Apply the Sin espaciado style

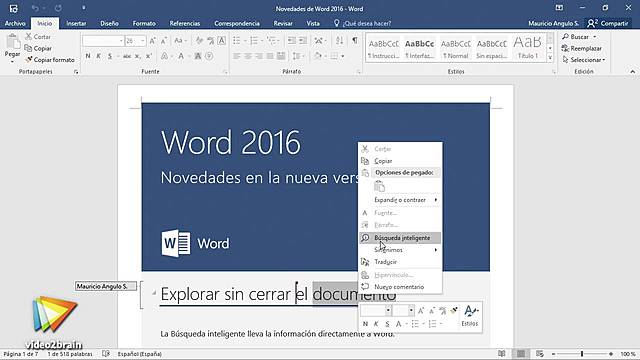pos(492,48)
